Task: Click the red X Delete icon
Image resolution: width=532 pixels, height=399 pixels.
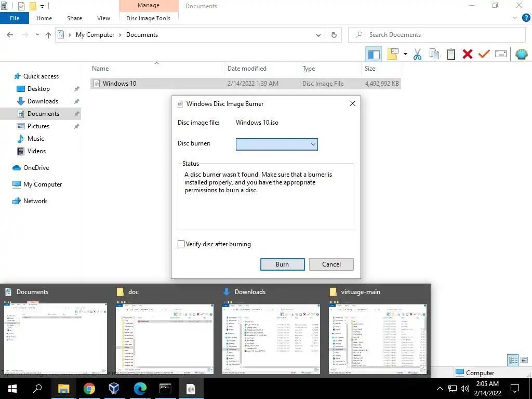Action: pyautogui.click(x=467, y=54)
